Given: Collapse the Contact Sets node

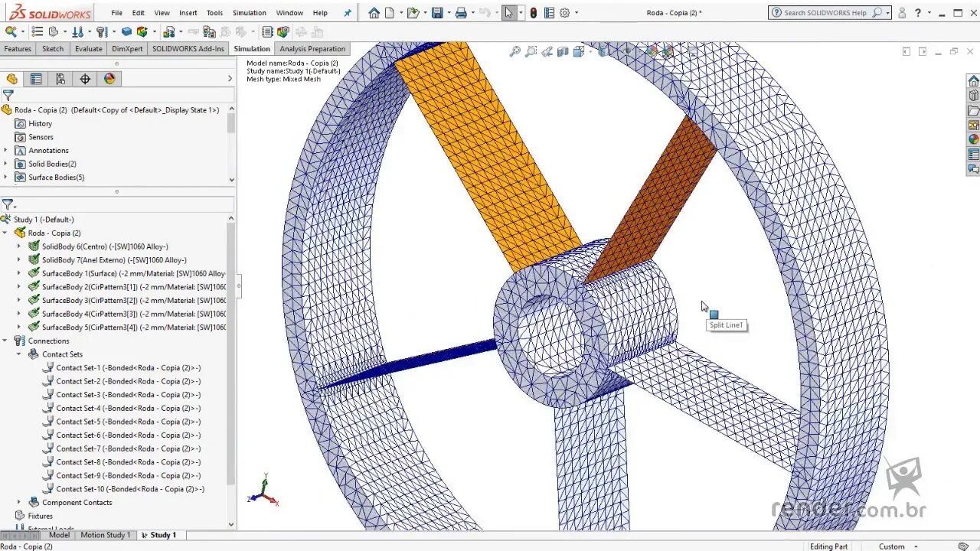Looking at the screenshot, I should click(x=19, y=354).
